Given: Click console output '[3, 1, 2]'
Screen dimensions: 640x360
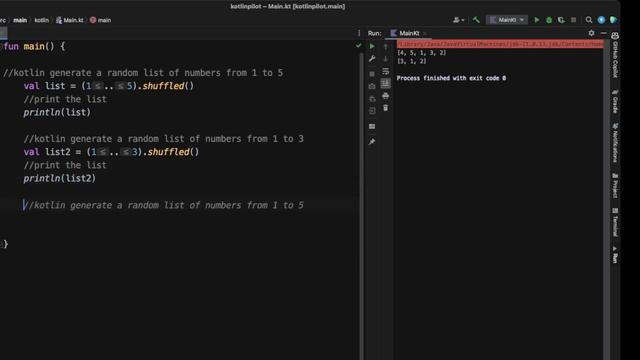Looking at the screenshot, I should tap(412, 61).
